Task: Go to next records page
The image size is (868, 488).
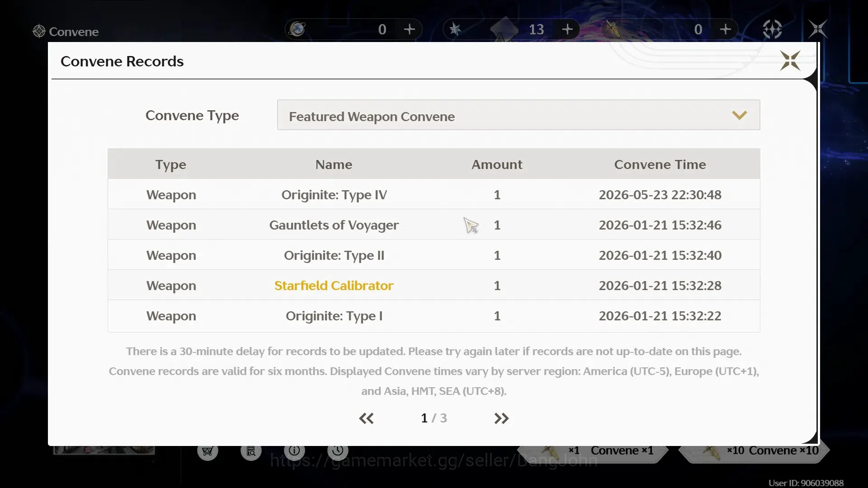Action: click(501, 418)
